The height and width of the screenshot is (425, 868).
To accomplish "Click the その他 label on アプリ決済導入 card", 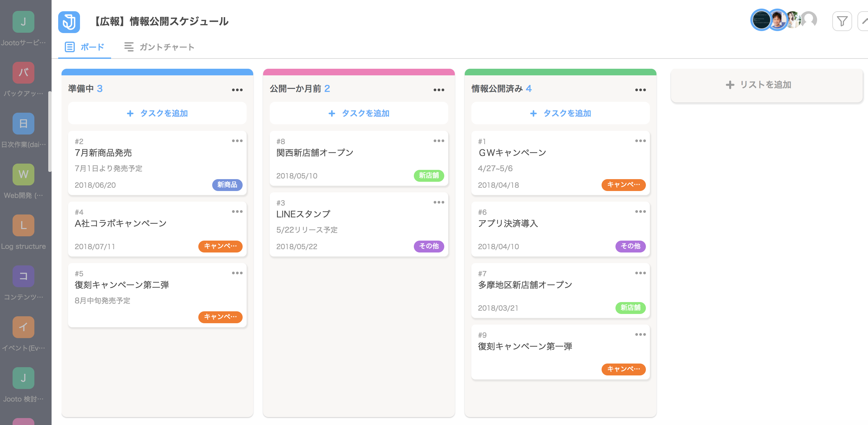I will 630,246.
